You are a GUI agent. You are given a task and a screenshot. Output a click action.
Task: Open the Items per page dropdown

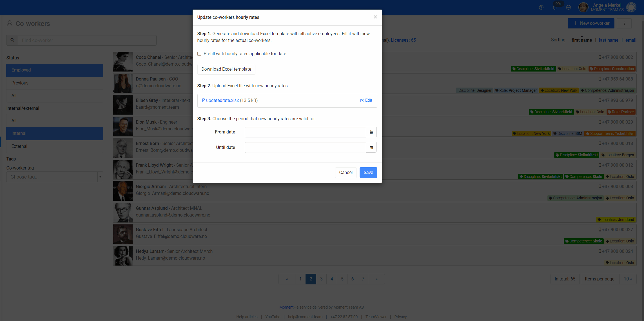pyautogui.click(x=628, y=279)
